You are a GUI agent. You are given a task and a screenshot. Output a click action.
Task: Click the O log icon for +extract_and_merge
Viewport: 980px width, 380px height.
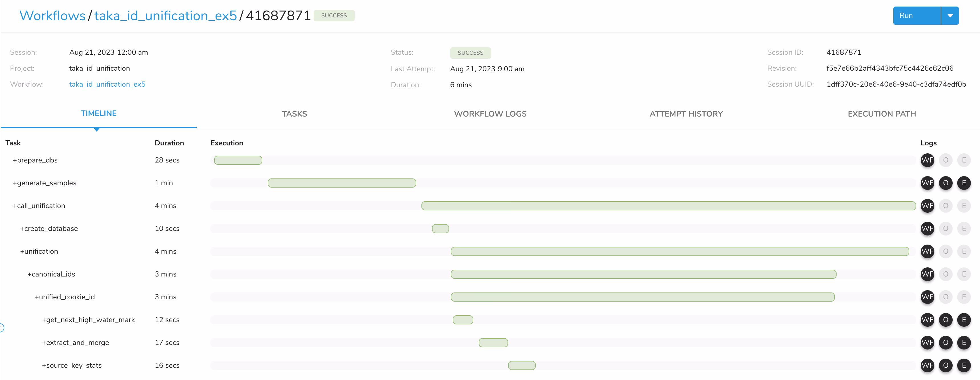coord(946,343)
